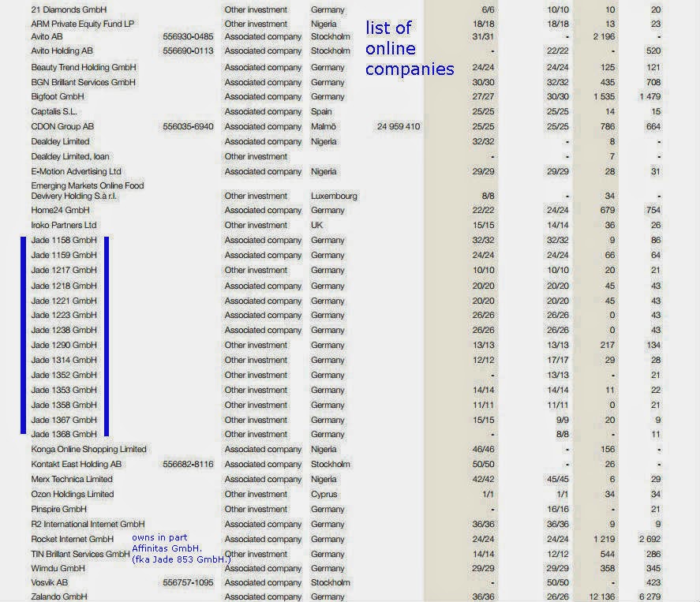Click 'Konga Online Shopping Limited' name
Image resolution: width=700 pixels, height=602 pixels.
(x=89, y=450)
